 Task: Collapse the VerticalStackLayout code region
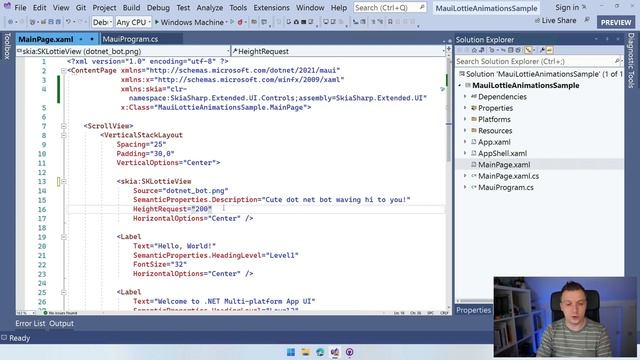[64, 135]
